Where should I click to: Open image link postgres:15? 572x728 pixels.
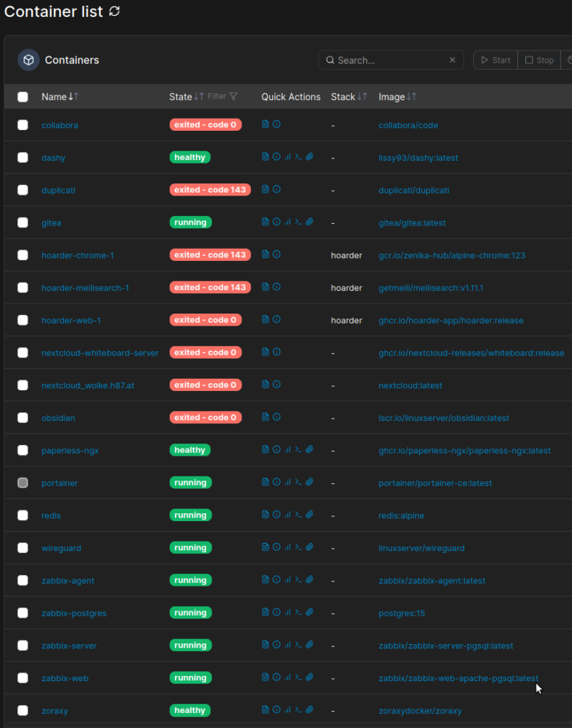(x=401, y=613)
